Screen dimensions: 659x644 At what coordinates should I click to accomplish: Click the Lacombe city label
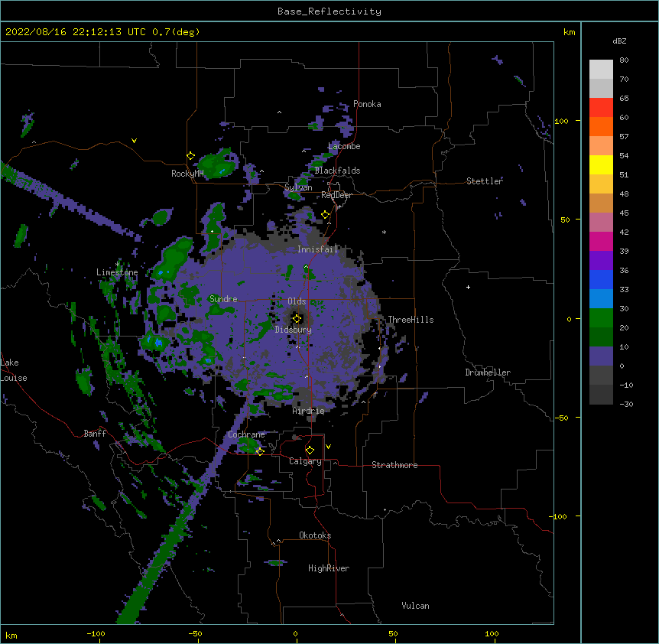[344, 146]
